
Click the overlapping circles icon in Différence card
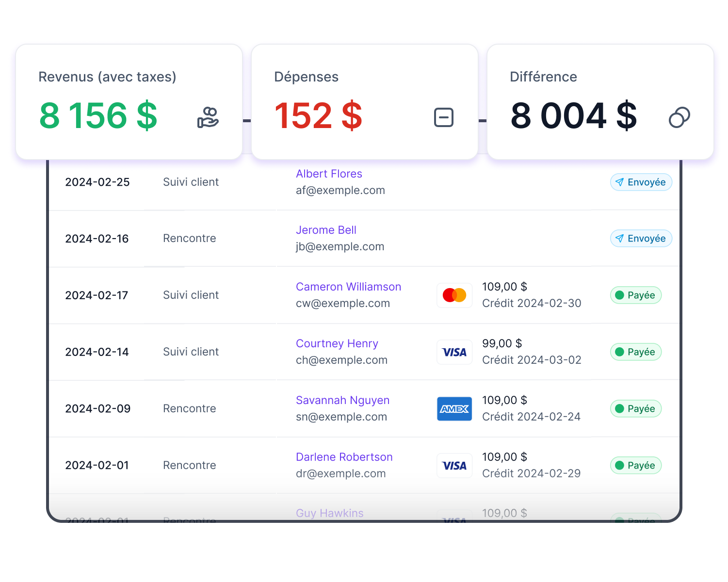coord(679,117)
